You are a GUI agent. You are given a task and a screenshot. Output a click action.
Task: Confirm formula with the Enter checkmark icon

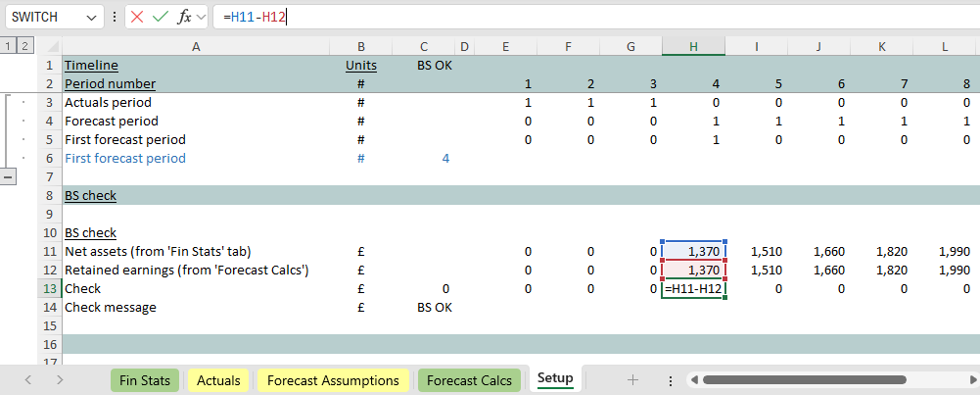(x=160, y=18)
